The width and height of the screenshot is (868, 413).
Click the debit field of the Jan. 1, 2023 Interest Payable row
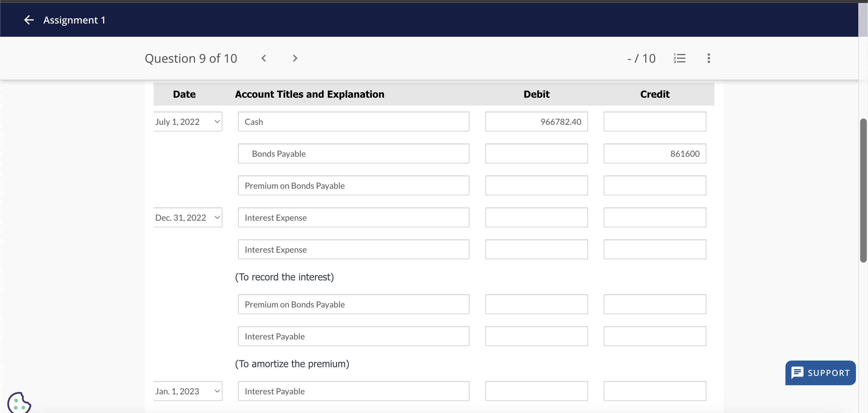coord(536,391)
